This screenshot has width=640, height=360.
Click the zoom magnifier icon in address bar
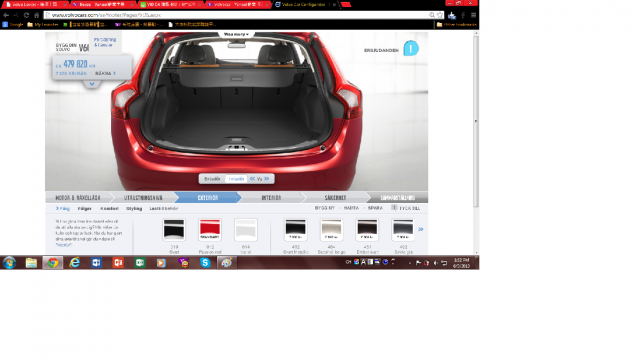(x=432, y=15)
